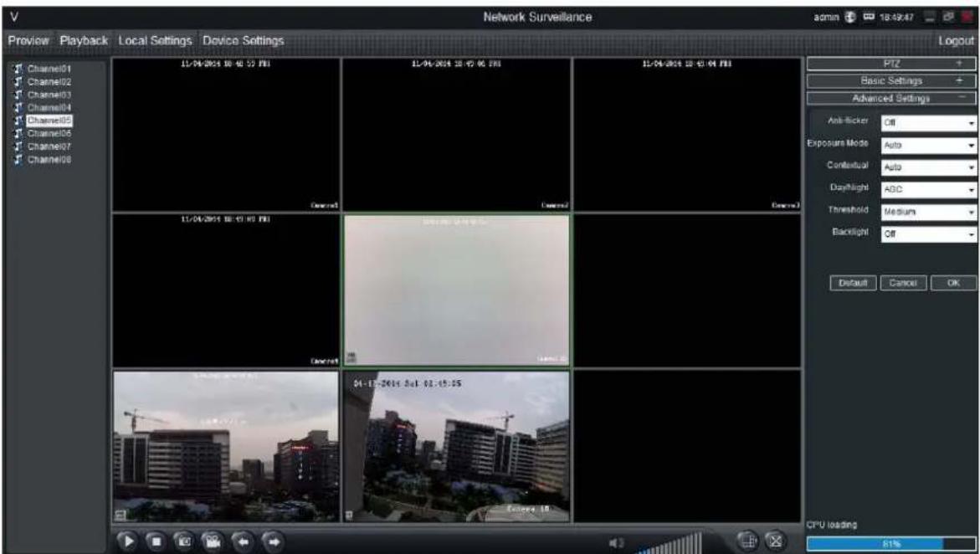Image resolution: width=980 pixels, height=554 pixels.
Task: Take a snapshot with the camera icon
Action: [185, 541]
